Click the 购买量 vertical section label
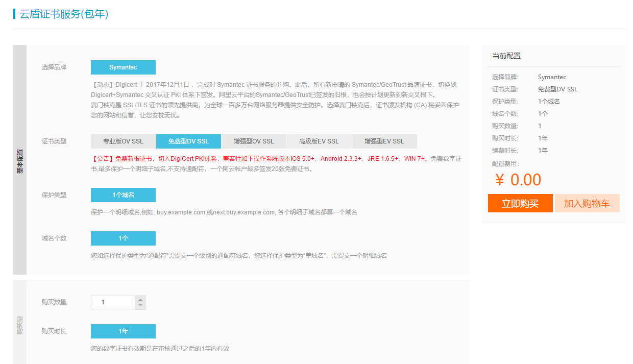633x364 pixels. (x=20, y=325)
